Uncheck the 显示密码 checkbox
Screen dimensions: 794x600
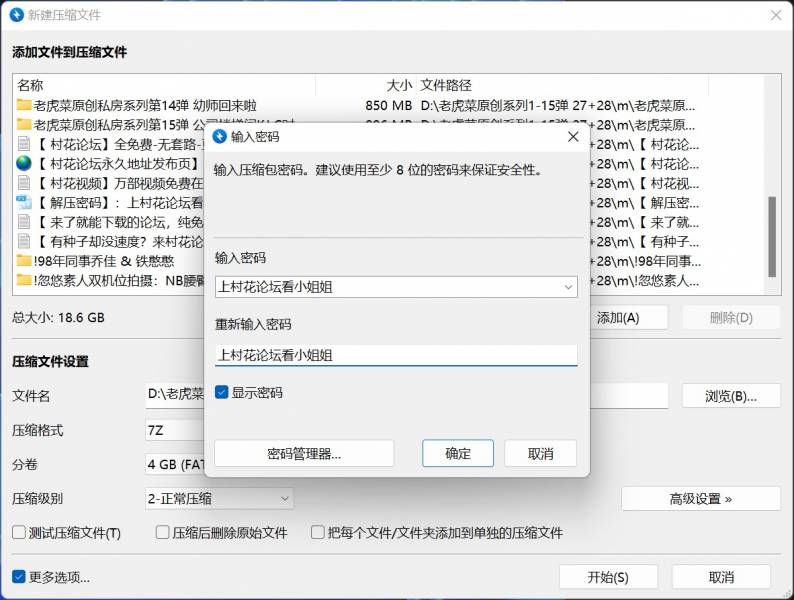222,393
